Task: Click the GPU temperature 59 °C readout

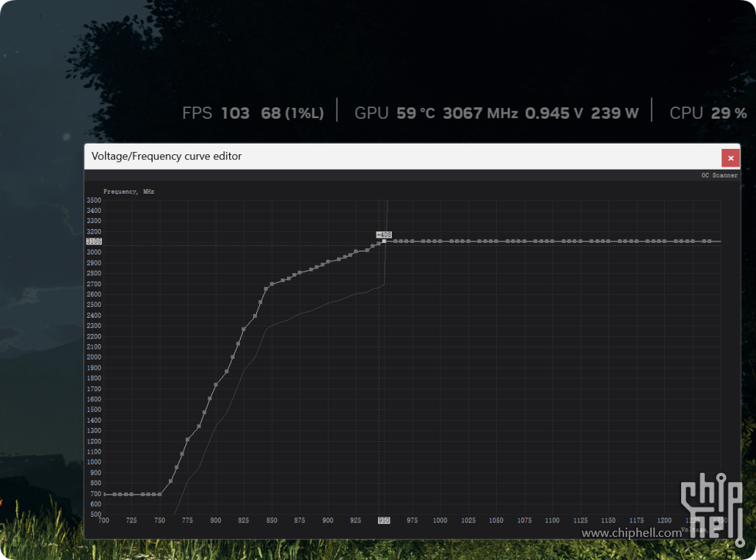Action: tap(416, 113)
